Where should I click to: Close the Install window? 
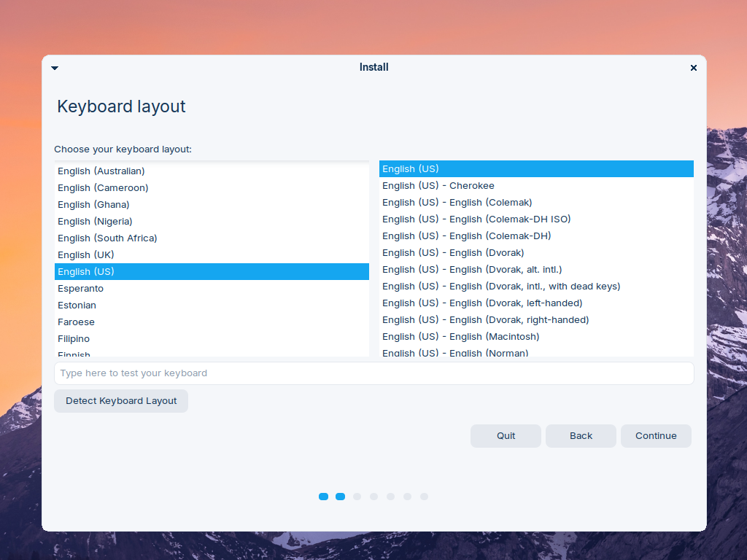(694, 68)
